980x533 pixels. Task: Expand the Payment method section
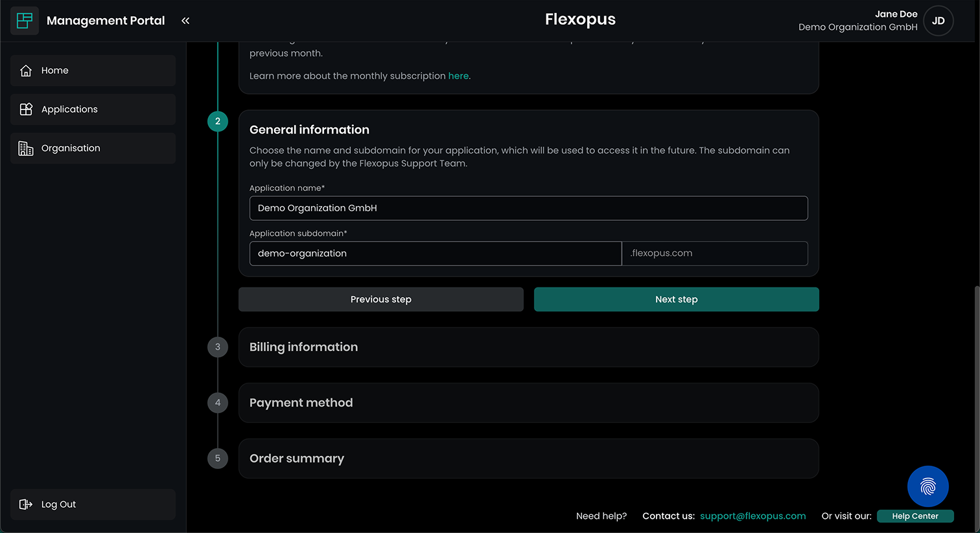(528, 403)
